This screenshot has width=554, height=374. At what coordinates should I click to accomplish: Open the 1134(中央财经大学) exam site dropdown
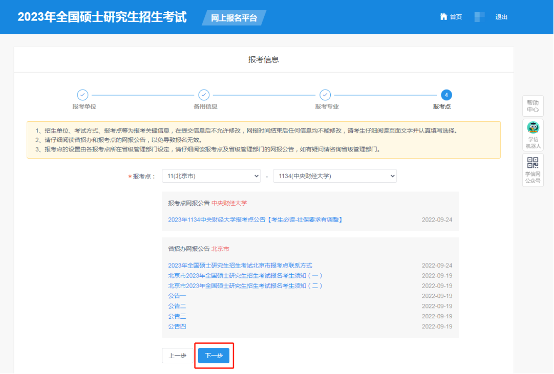coord(335,176)
